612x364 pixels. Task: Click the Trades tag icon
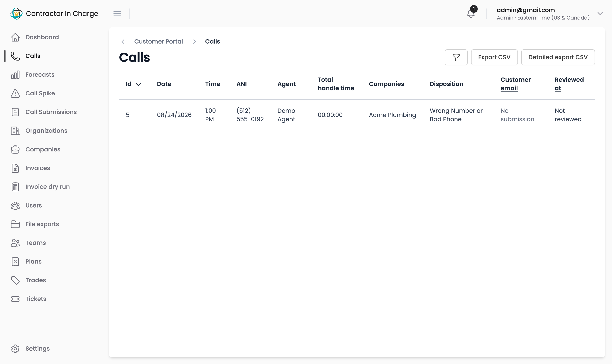[15, 280]
